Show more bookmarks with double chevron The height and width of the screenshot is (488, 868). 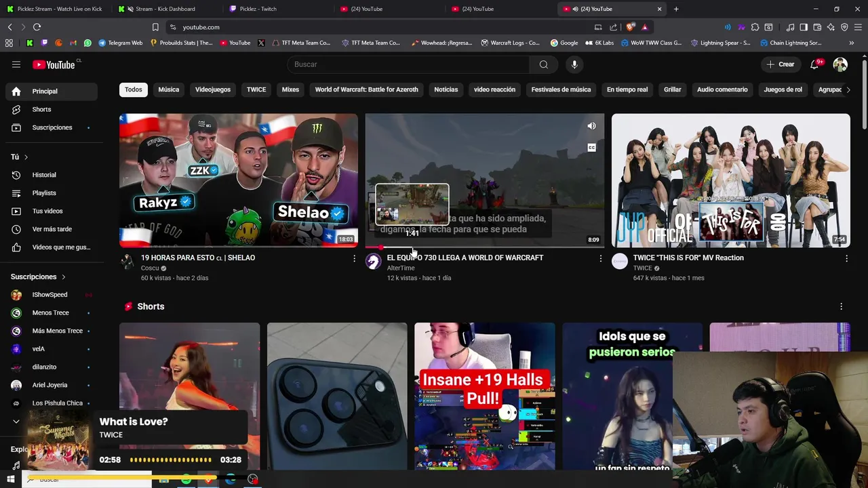(x=851, y=43)
